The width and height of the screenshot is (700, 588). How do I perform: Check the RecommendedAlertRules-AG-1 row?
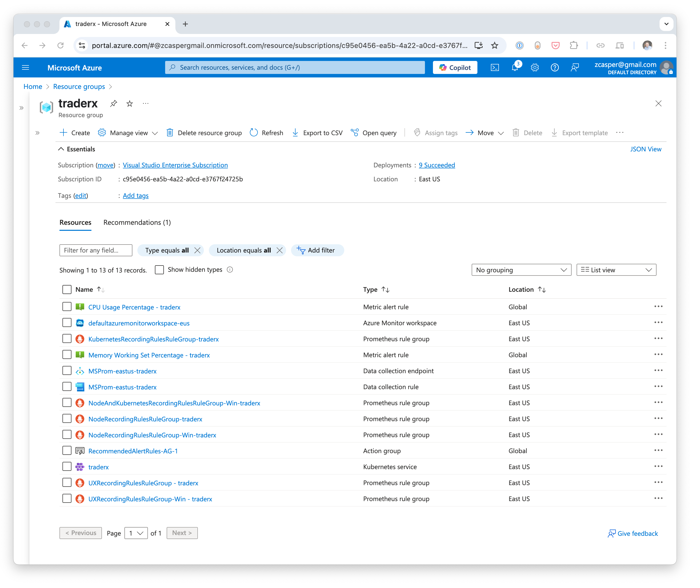pyautogui.click(x=67, y=451)
